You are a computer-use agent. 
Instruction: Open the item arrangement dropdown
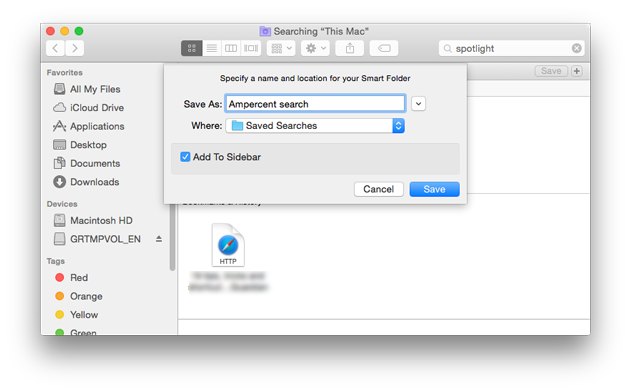click(281, 49)
